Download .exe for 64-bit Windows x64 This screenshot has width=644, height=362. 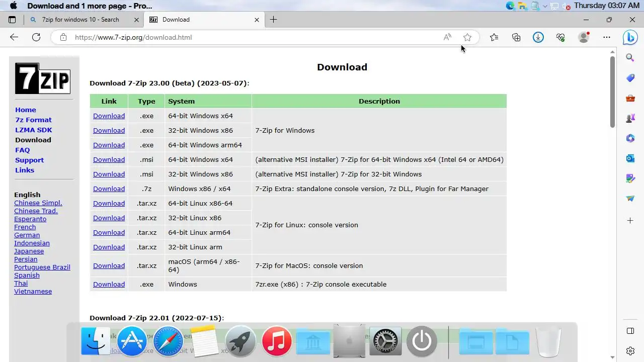coord(109,116)
